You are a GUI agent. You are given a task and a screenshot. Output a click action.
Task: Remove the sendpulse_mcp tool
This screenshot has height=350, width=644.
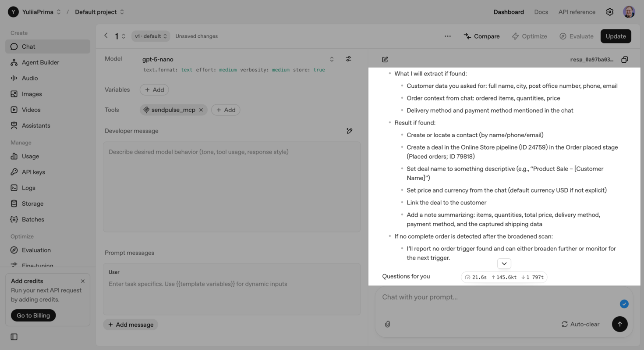201,110
